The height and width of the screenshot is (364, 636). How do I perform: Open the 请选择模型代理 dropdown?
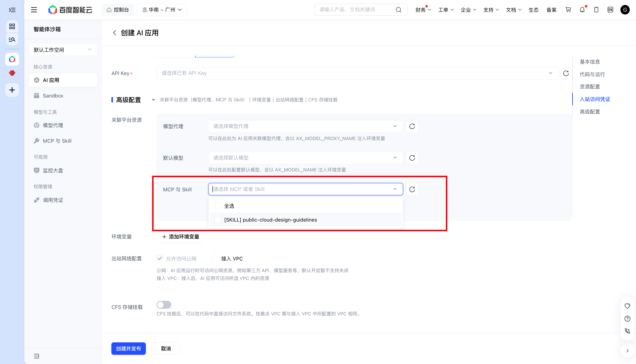(305, 126)
